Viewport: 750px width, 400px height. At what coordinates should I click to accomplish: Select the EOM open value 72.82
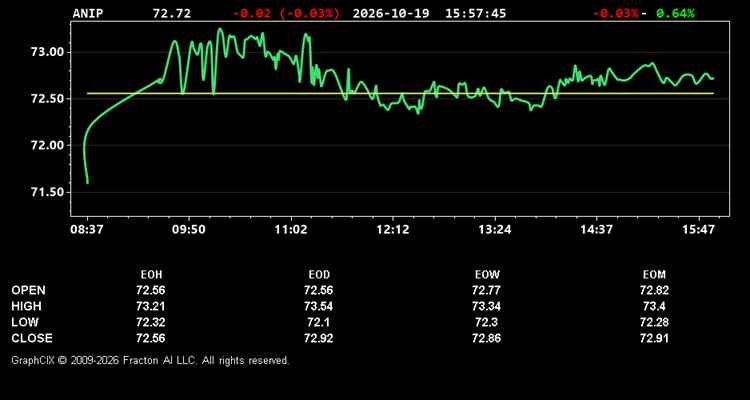pos(654,290)
